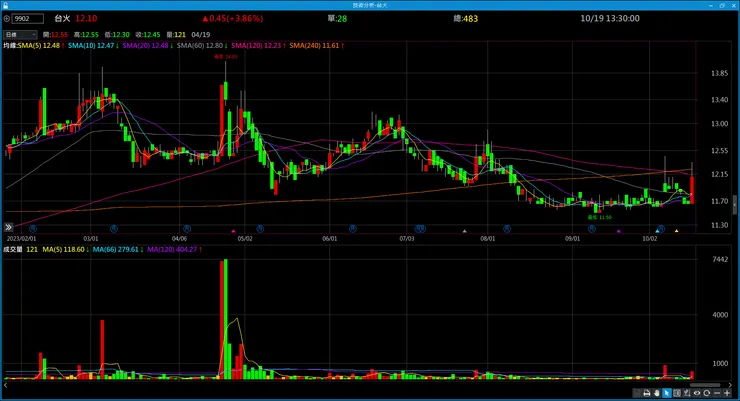Click the last price 12.10
The image size is (740, 401).
(86, 18)
